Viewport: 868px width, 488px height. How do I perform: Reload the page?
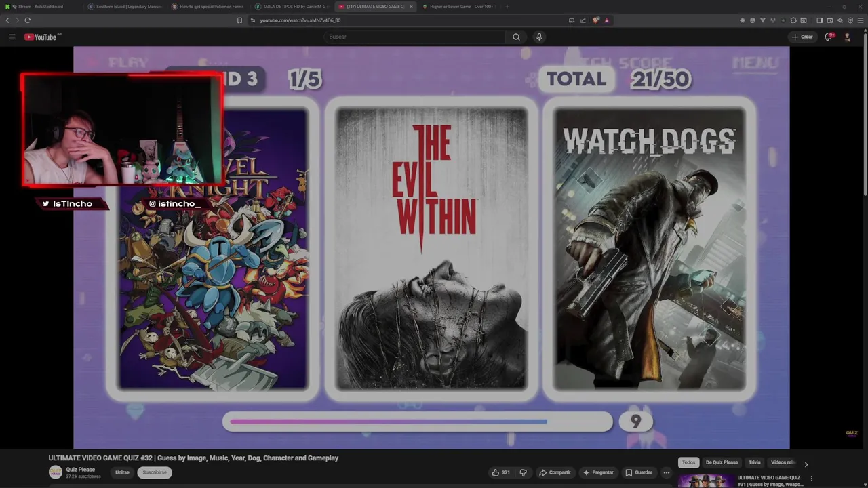(x=27, y=20)
